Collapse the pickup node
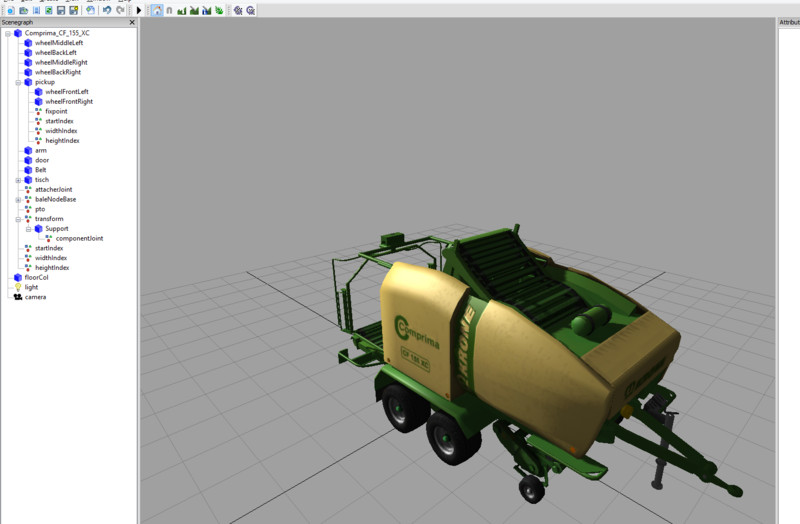The image size is (800, 524). click(18, 83)
